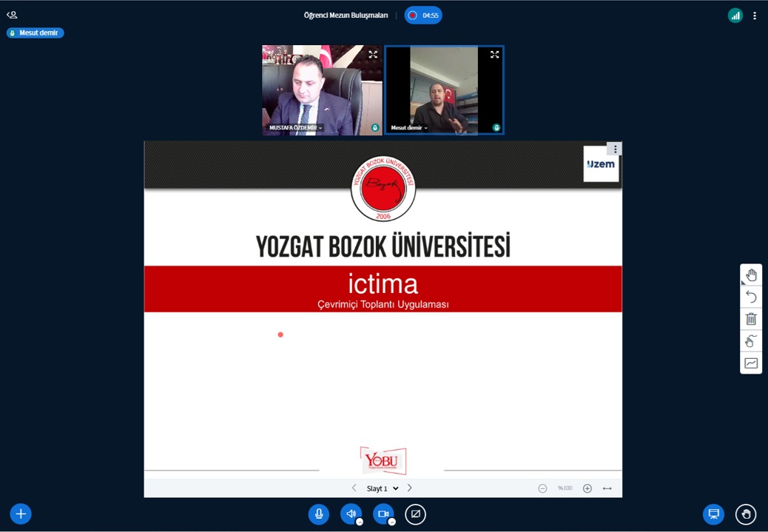Go to the next slide
The width and height of the screenshot is (768, 532).
(410, 488)
